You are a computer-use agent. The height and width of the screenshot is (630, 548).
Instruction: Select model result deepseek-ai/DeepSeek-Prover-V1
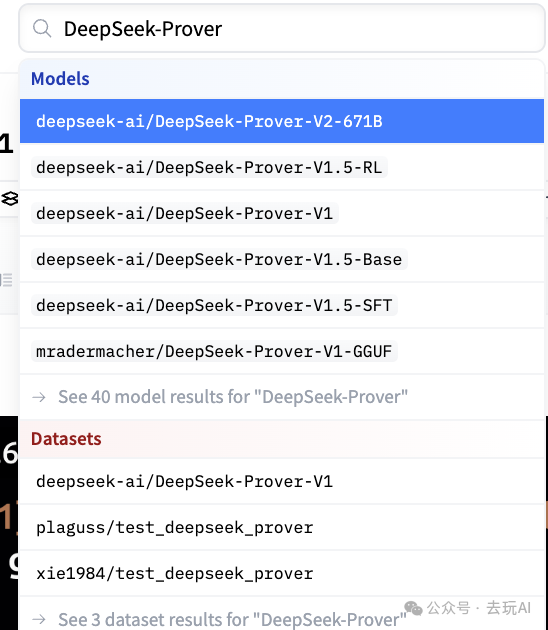[x=282, y=213]
